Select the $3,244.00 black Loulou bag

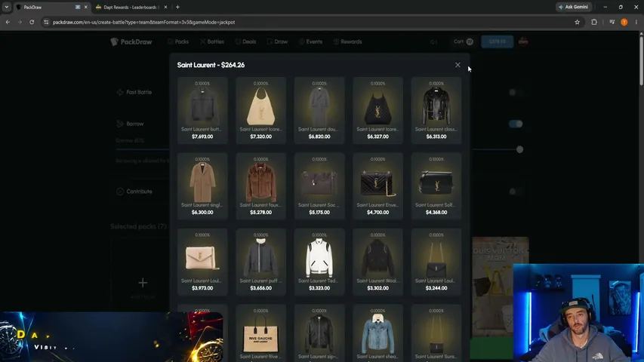[436, 262]
